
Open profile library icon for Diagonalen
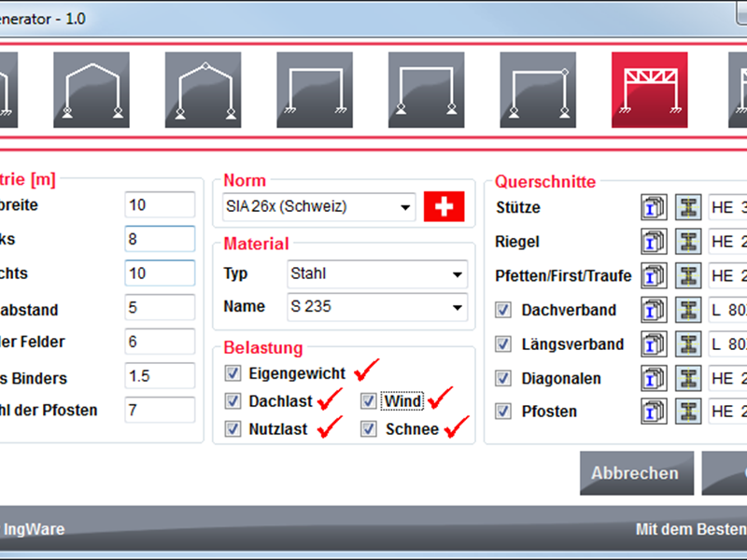(x=654, y=379)
